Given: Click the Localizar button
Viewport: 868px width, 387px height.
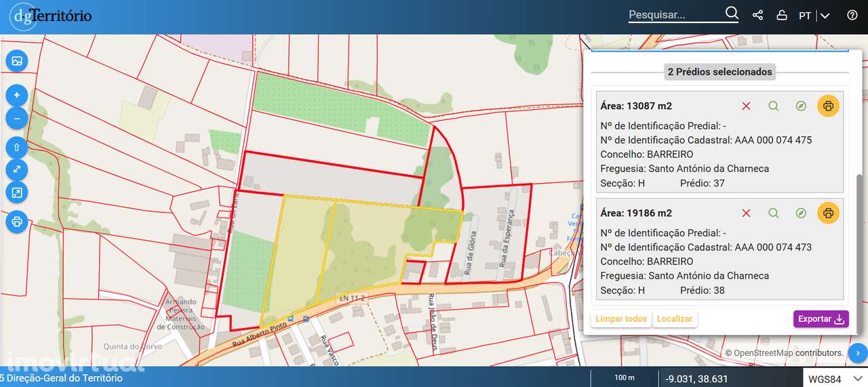Looking at the screenshot, I should coord(675,319).
